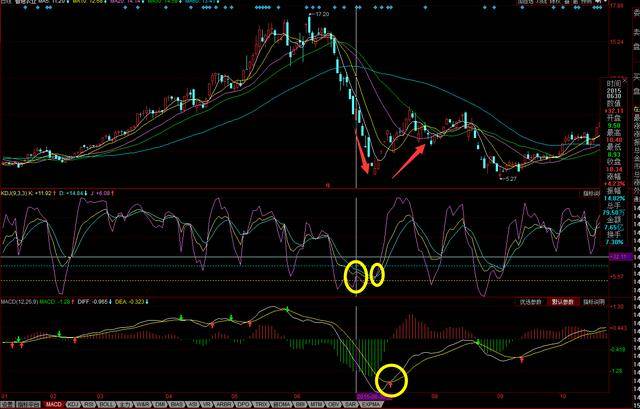Open the BBI indicator tab
The image size is (640, 409).
(299, 405)
